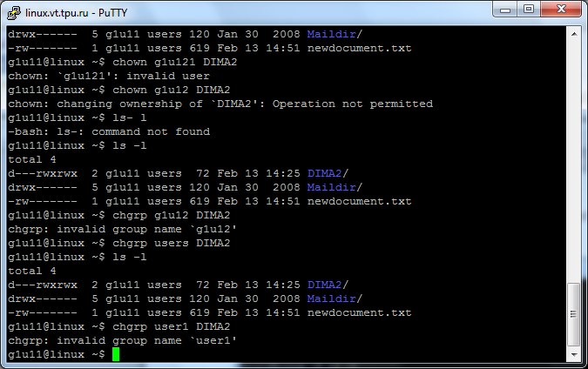Click the "invalid group name `g1u12'" line
Viewport: 588px width, 369px height.
[x=122, y=229]
